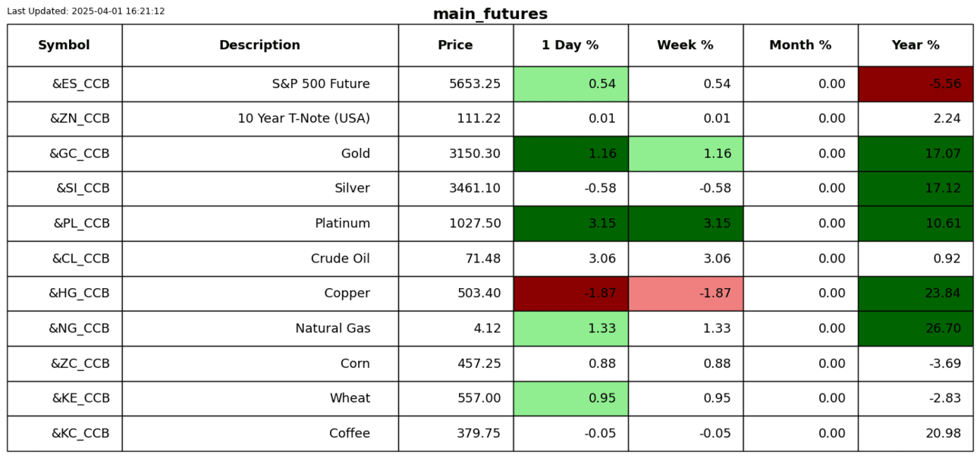Click the Symbol column header
The width and height of the screenshot is (980, 458).
64,45
